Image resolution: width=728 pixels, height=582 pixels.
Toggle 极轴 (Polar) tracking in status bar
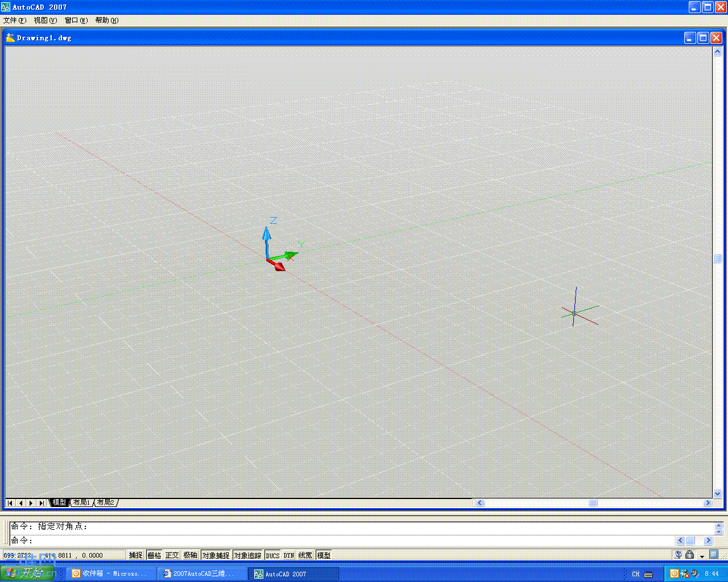tap(191, 555)
